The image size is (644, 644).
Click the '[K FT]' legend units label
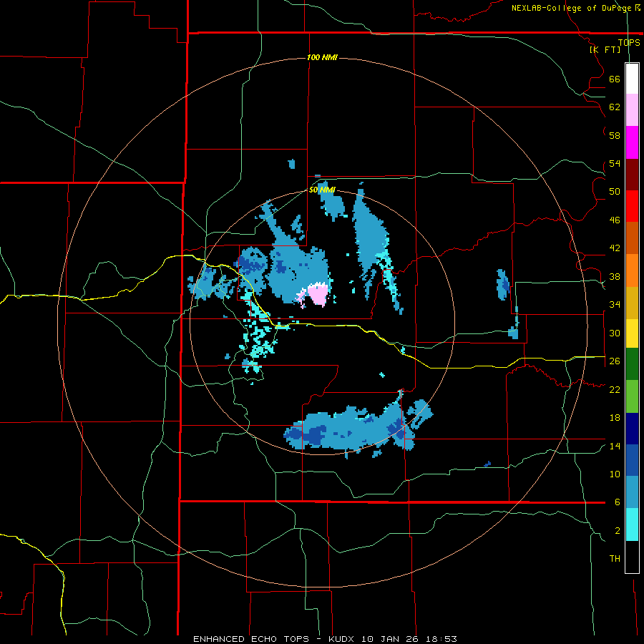pyautogui.click(x=605, y=49)
